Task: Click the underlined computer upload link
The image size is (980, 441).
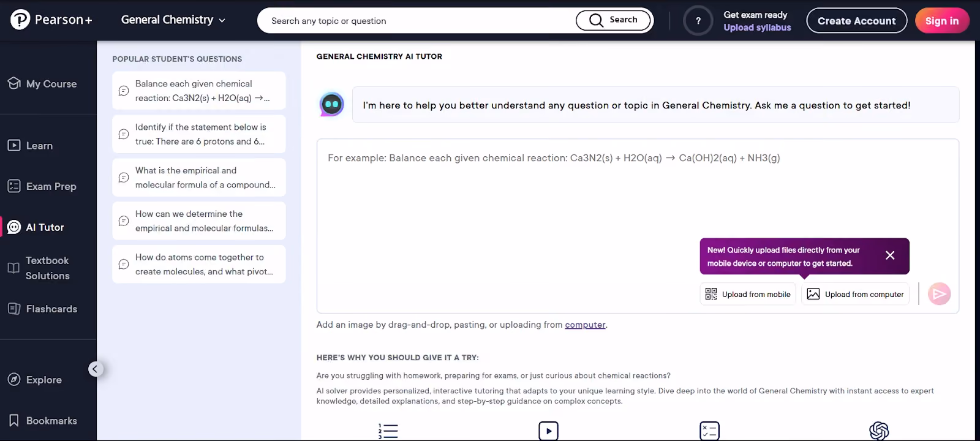Action: click(x=585, y=325)
